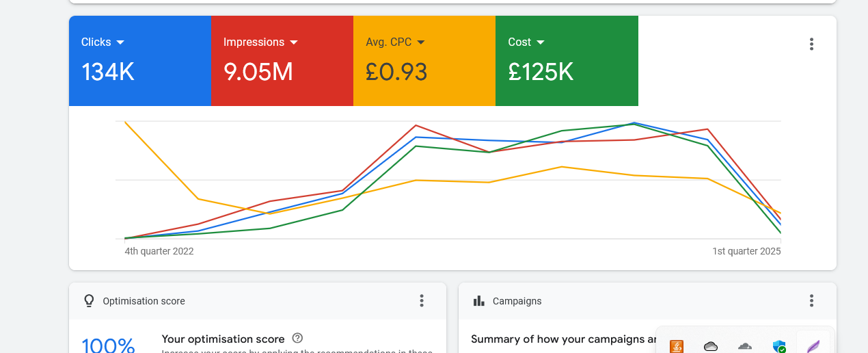868x353 pixels.
Task: Open Campaigns card three-dot menu
Action: pos(811,301)
